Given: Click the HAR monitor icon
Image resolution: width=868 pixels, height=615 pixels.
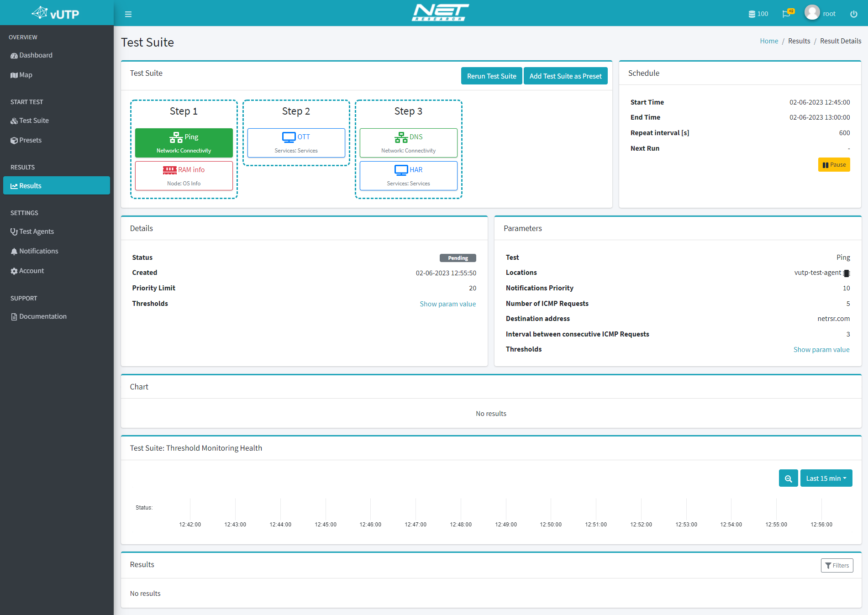Looking at the screenshot, I should coord(401,170).
